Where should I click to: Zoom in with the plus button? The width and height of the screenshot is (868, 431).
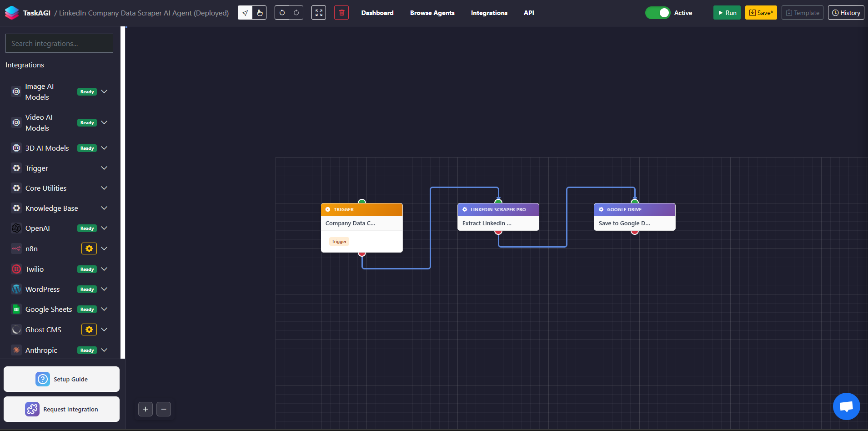146,409
